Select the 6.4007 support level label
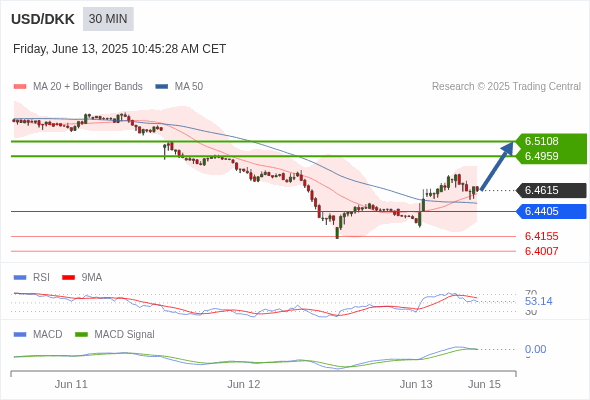The image size is (590, 400). tap(541, 251)
